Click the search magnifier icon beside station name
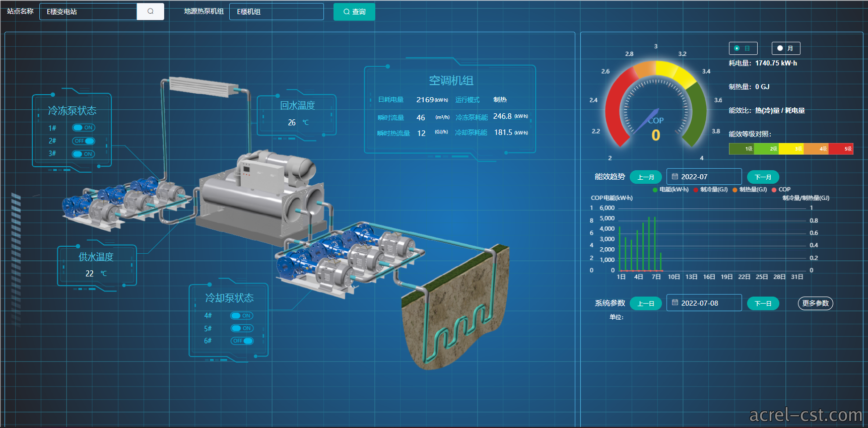 (150, 12)
